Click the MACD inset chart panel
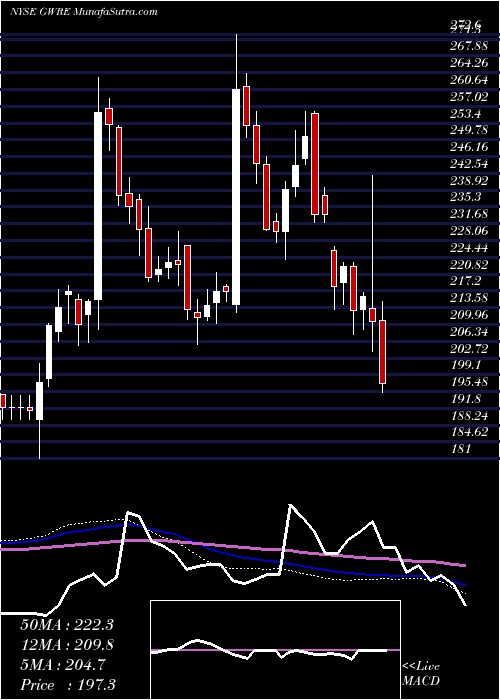Image resolution: width=500 pixels, height=700 pixels. point(275,650)
